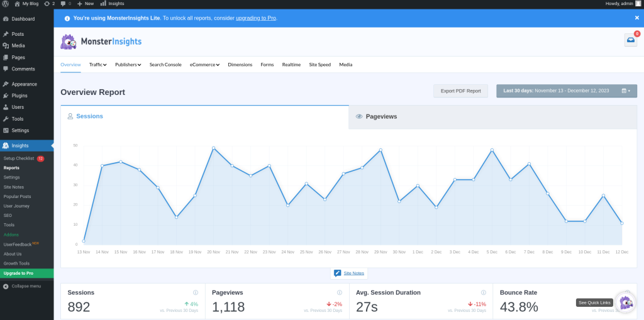
Task: Click the 5 Dec data point on chart
Action: tap(492, 150)
